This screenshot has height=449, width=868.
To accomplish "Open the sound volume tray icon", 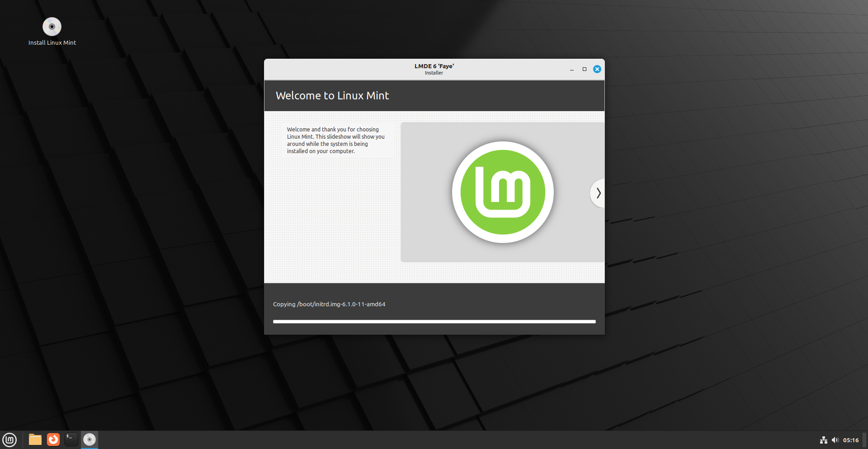I will (x=835, y=440).
